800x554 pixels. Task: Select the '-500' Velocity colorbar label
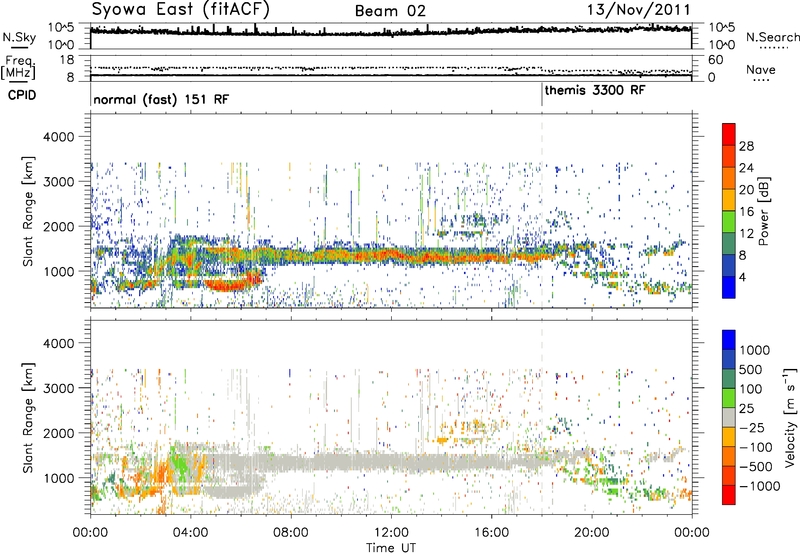[755, 466]
